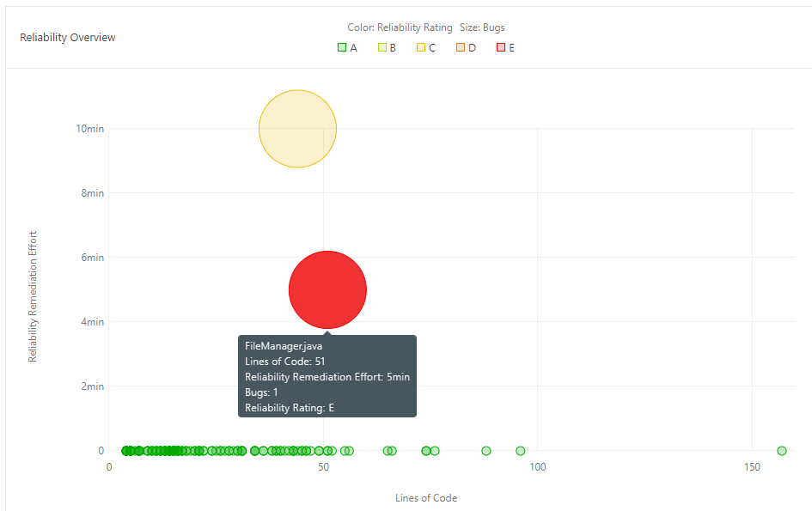The image size is (812, 511).
Task: Select the large yellow C-rated bubble
Action: (298, 129)
